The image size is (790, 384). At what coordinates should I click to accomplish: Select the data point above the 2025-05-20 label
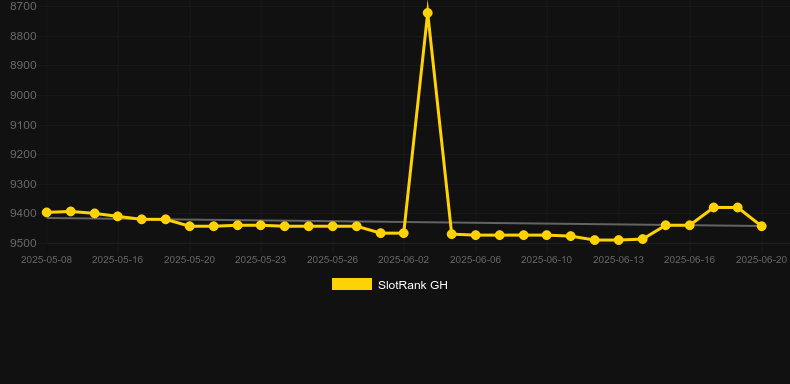point(190,226)
